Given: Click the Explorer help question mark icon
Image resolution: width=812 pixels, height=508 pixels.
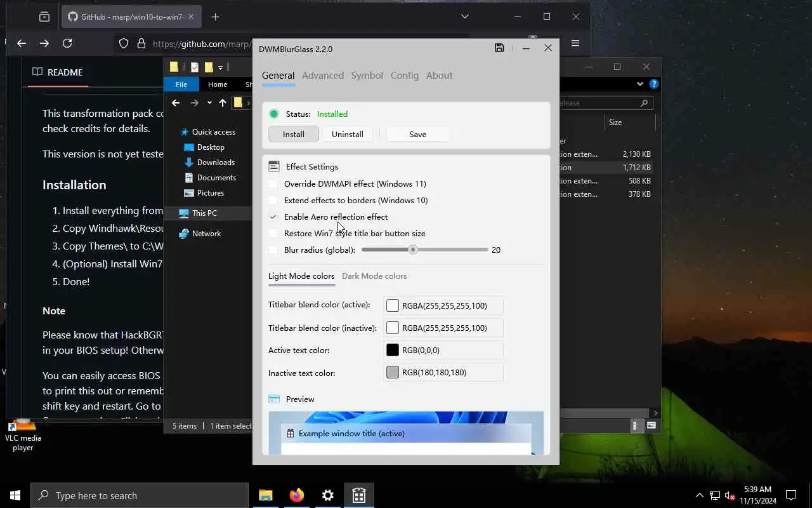Looking at the screenshot, I should click(654, 84).
